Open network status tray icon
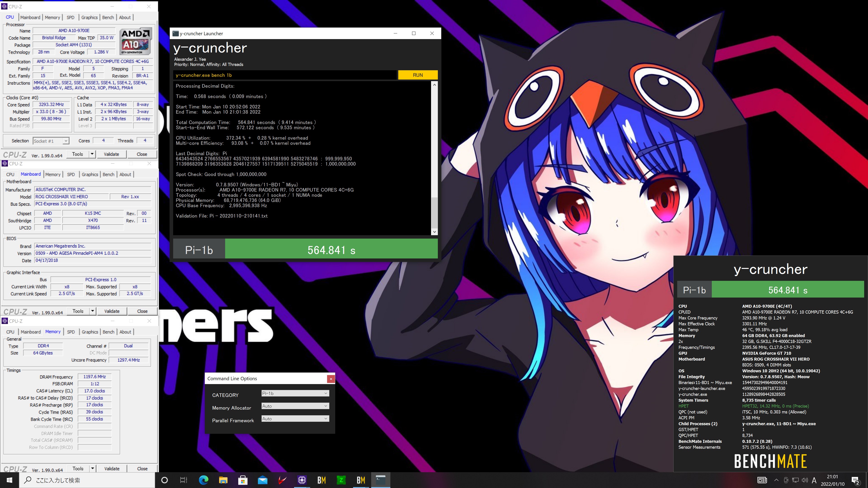Viewport: 868px width, 488px height. [795, 480]
